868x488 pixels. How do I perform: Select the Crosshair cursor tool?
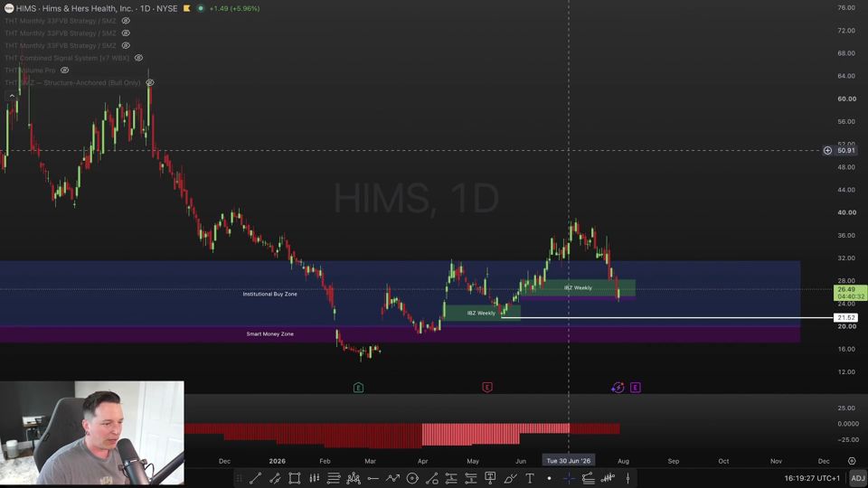pos(569,478)
